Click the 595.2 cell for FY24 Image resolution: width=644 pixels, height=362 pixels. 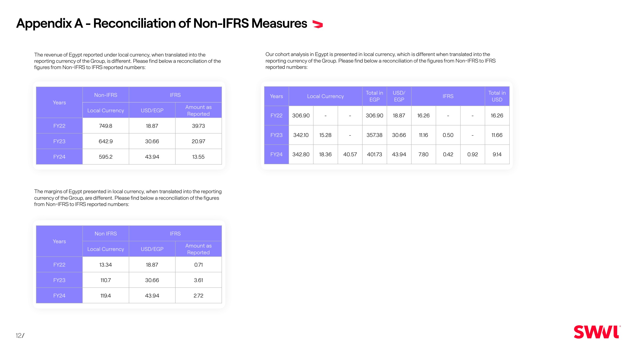(106, 157)
